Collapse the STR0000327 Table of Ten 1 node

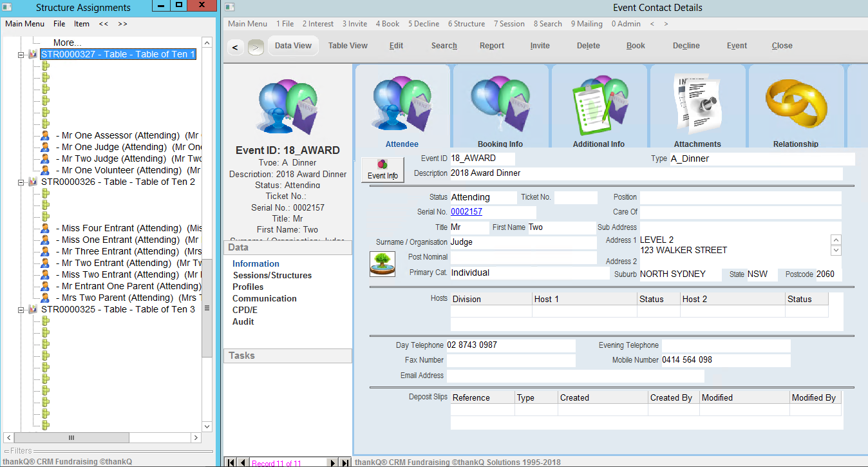[21, 55]
